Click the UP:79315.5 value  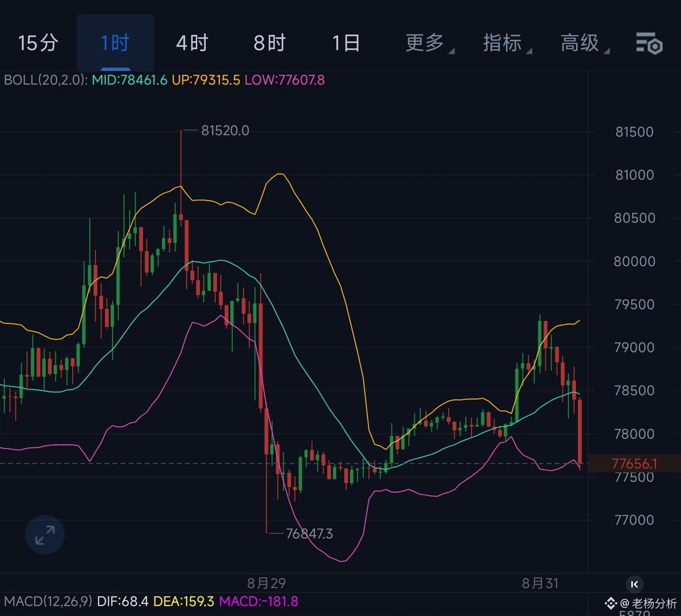click(206, 80)
